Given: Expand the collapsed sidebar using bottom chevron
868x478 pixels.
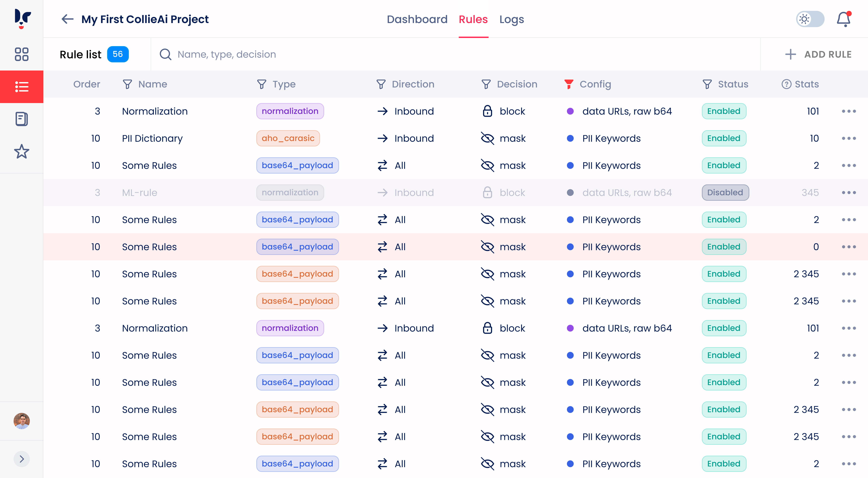Looking at the screenshot, I should 21,459.
